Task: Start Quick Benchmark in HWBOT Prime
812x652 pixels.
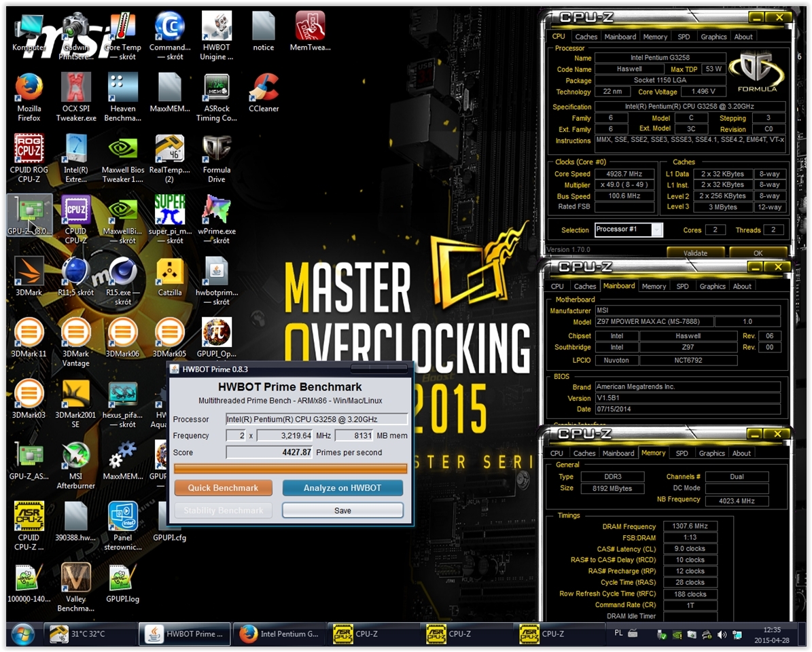Action: (x=223, y=488)
